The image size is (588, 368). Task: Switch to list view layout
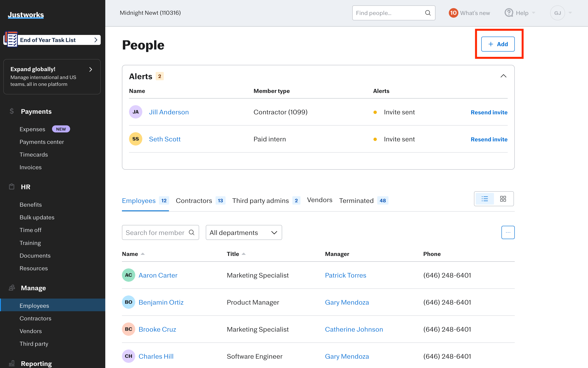[x=484, y=199]
